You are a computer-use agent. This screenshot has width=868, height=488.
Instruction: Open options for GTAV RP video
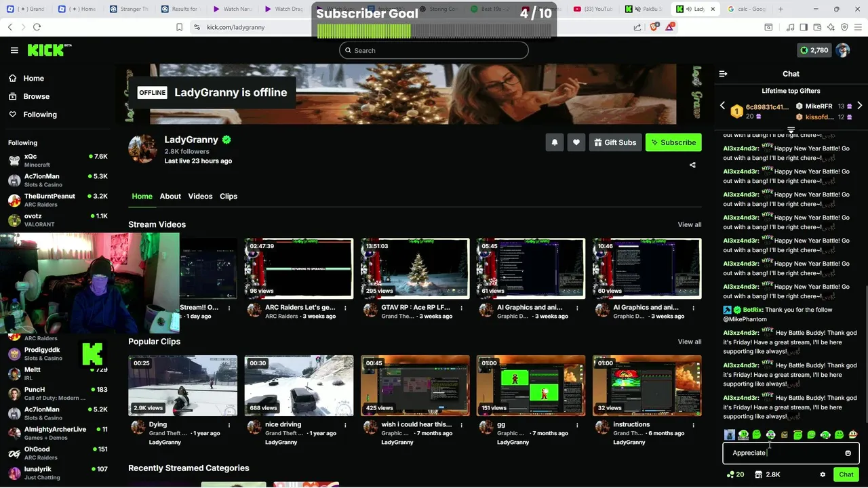[x=461, y=308]
